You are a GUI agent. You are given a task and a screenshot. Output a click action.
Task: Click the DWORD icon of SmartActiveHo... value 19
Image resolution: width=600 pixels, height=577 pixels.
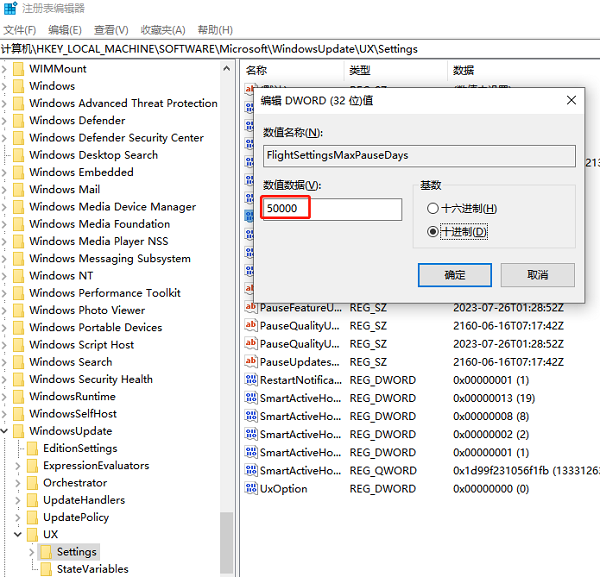(x=251, y=398)
